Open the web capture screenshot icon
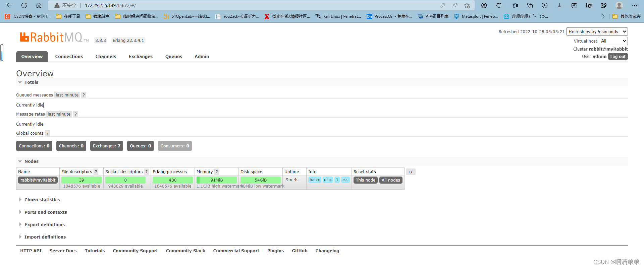The width and height of the screenshot is (644, 268). 604,5
